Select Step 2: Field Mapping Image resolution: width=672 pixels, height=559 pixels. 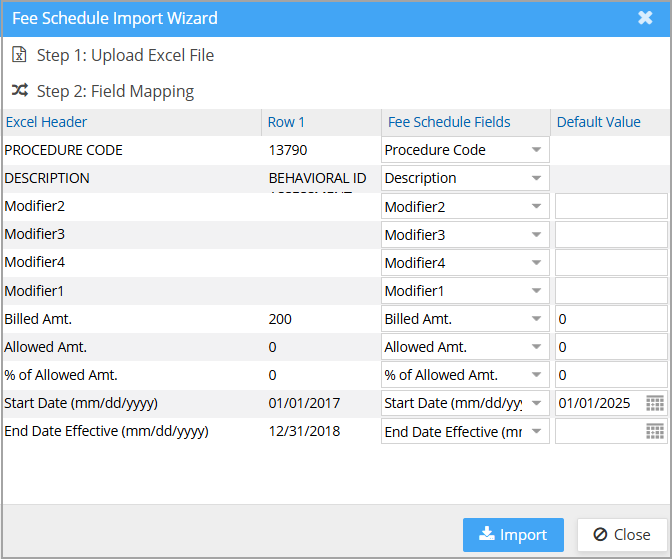click(115, 91)
